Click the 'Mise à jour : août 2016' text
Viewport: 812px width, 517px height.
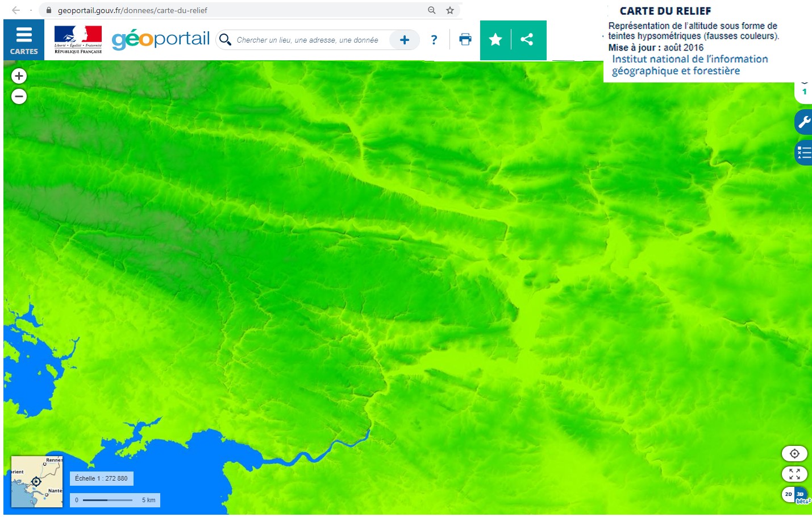click(656, 48)
